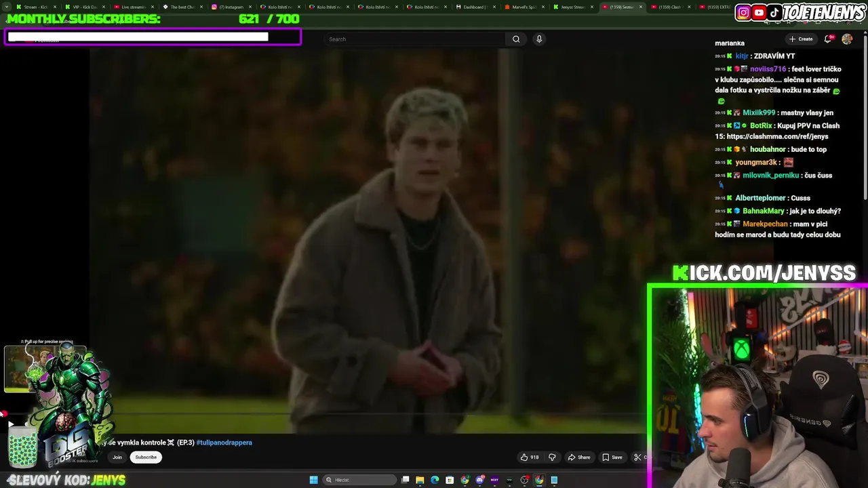Switch to The best Chat tab
868x488 pixels.
coord(182,7)
